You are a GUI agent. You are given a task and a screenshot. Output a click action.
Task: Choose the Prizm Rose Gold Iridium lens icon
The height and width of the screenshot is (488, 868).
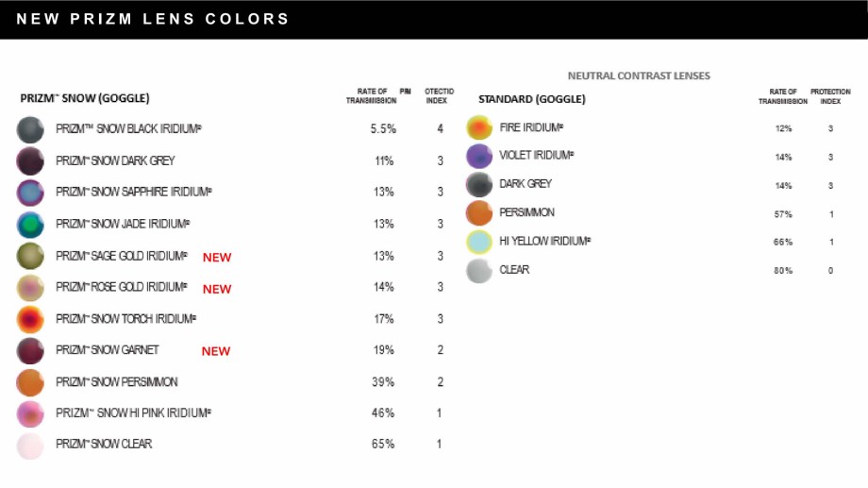click(30, 288)
